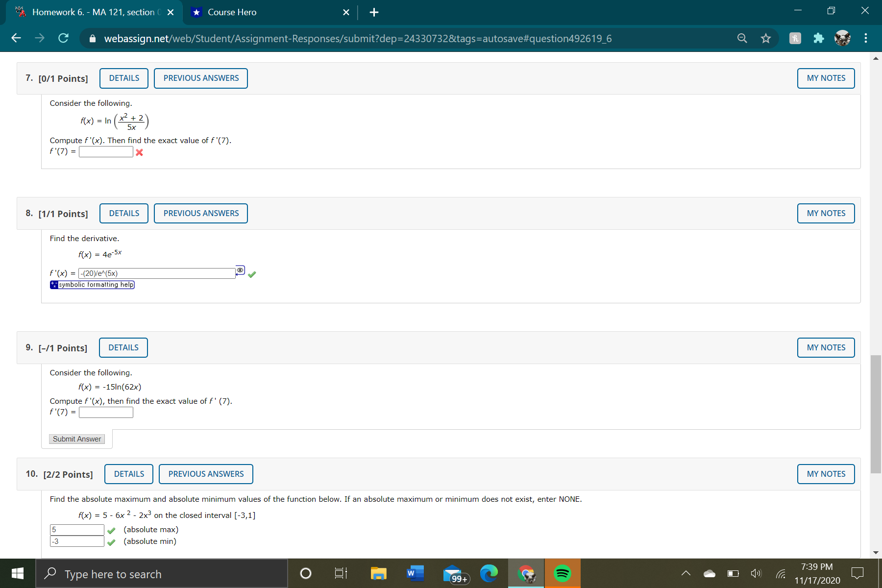This screenshot has height=588, width=882.
Task: Open DETAILS for question 10
Action: tap(129, 474)
